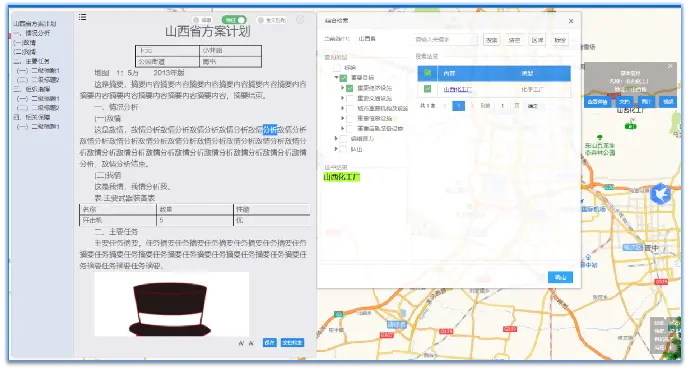Toggle the select-all checkbox in the results header

tap(427, 73)
